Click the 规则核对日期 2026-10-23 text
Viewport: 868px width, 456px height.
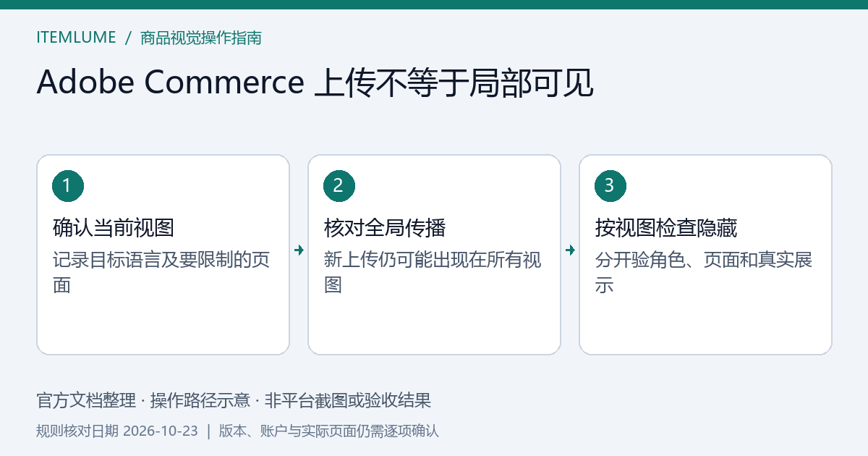117,431
